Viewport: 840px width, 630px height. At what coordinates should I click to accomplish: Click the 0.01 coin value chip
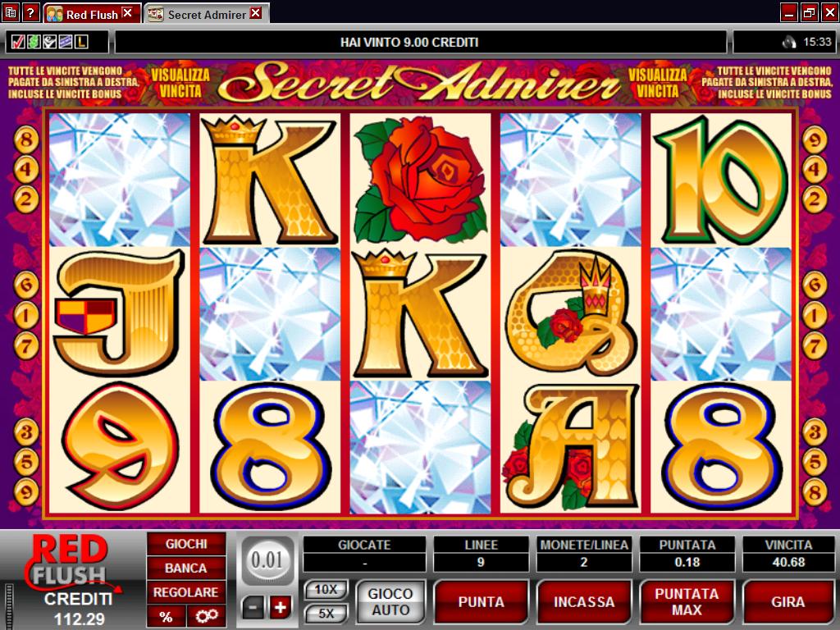point(267,560)
